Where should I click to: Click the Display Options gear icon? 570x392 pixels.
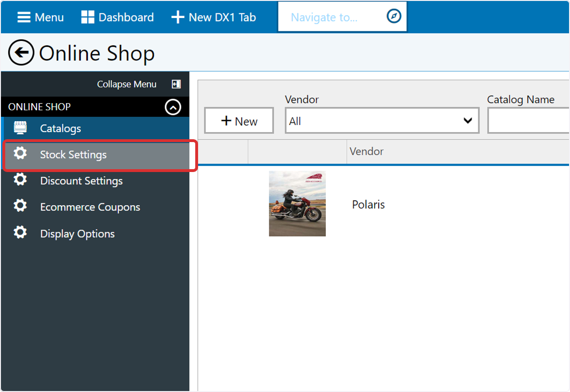point(20,232)
